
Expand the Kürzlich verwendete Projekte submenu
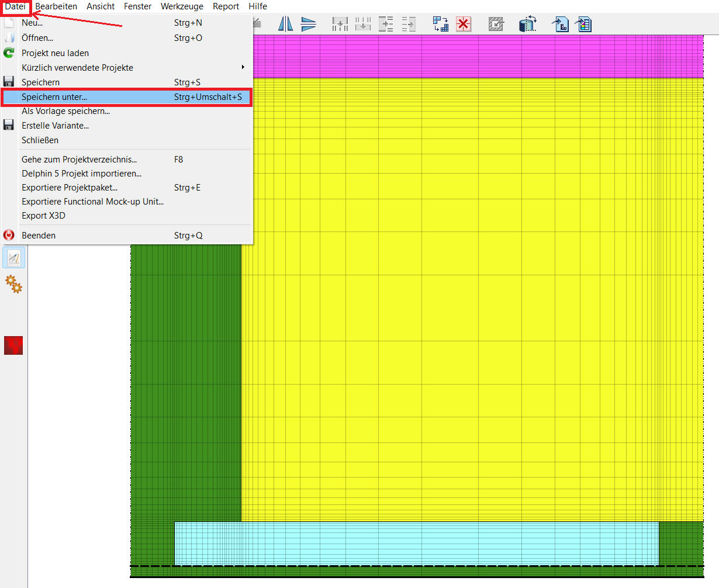(126, 68)
